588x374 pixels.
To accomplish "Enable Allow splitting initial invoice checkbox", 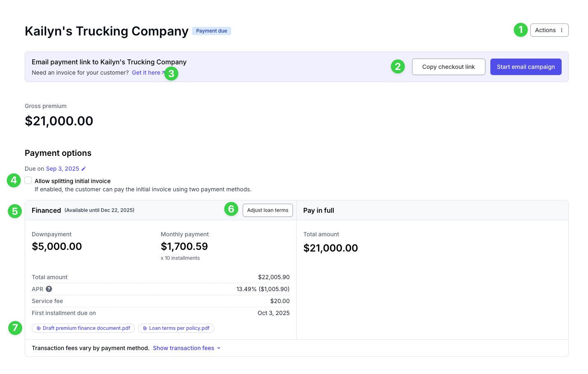I will point(28,180).
